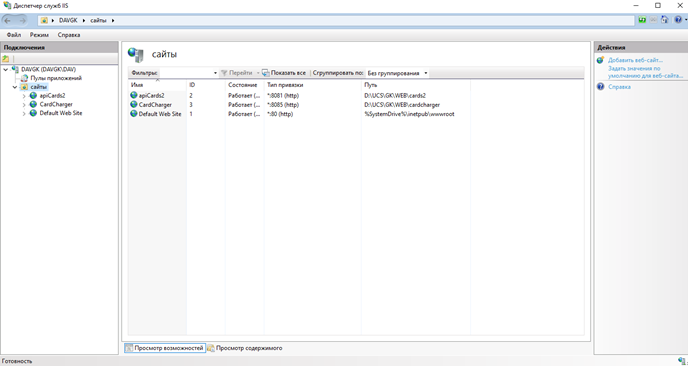Click path D:\UCS\GK\WEB\cardcharger
The height and width of the screenshot is (366, 688).
point(402,104)
